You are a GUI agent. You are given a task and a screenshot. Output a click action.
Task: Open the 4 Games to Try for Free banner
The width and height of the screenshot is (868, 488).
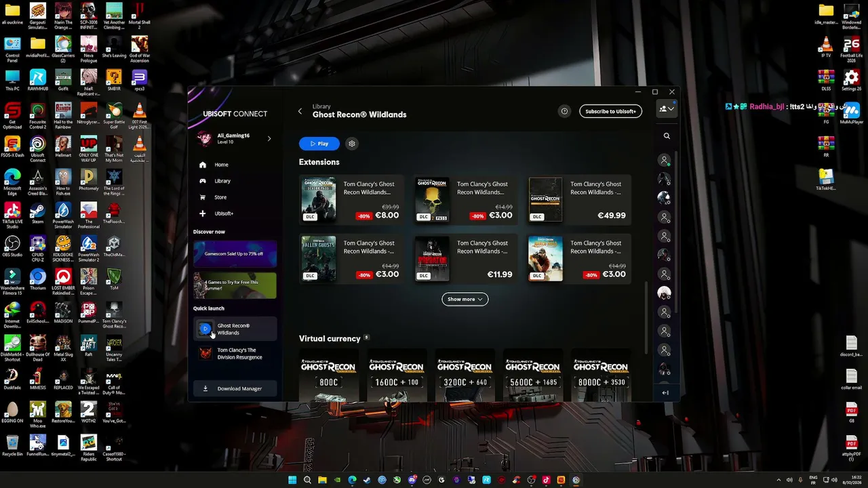(235, 285)
